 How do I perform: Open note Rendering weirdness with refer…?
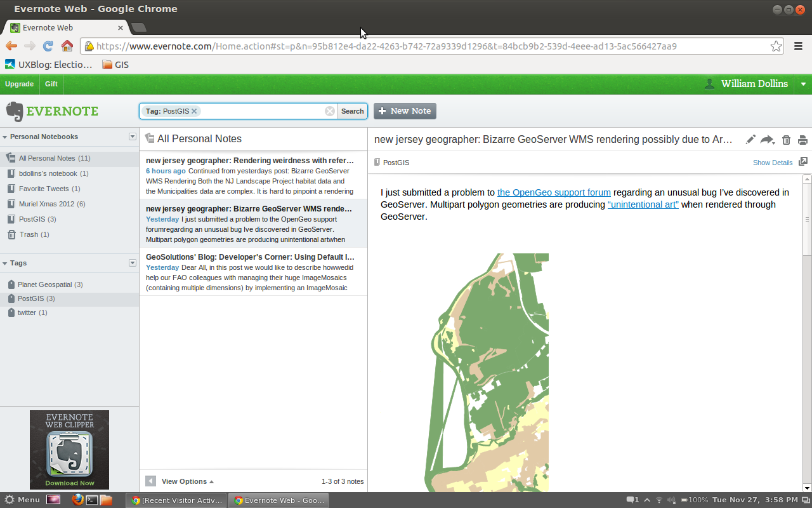[253, 175]
